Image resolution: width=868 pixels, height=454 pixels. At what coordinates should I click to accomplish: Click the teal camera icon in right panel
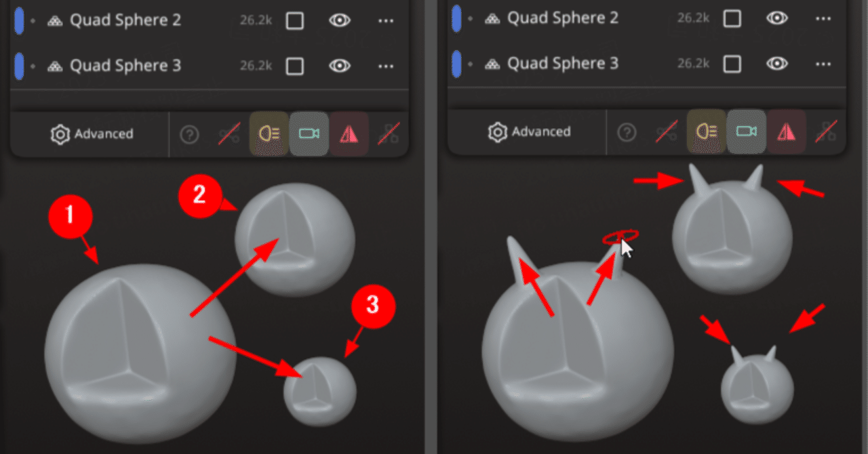[746, 131]
